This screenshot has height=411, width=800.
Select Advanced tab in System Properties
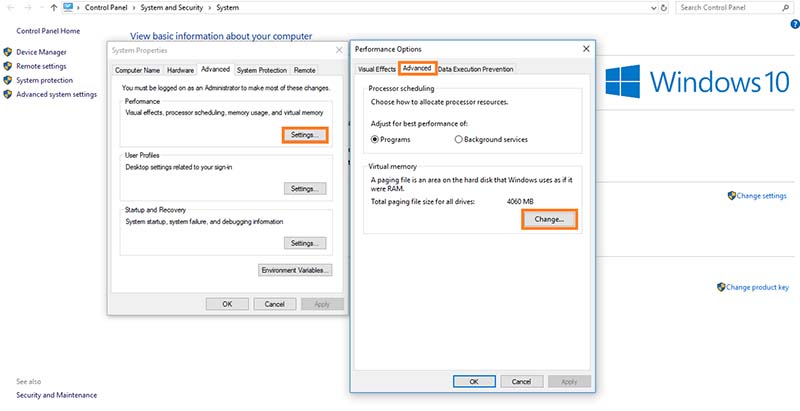point(215,69)
